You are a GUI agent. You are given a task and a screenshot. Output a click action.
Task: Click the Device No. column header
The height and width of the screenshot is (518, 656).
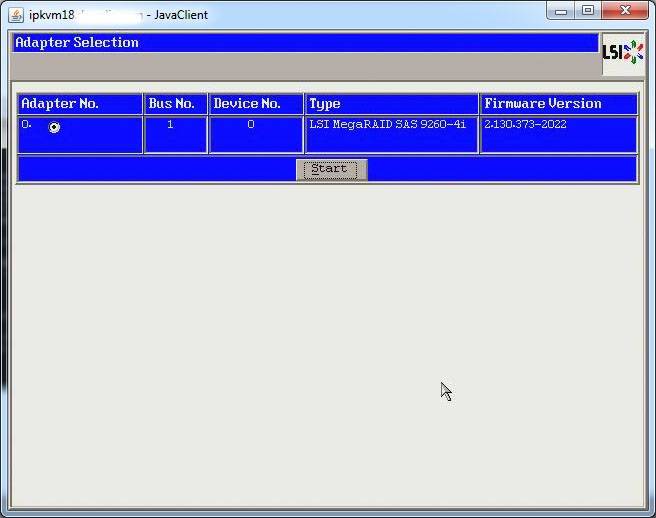[x=256, y=104]
